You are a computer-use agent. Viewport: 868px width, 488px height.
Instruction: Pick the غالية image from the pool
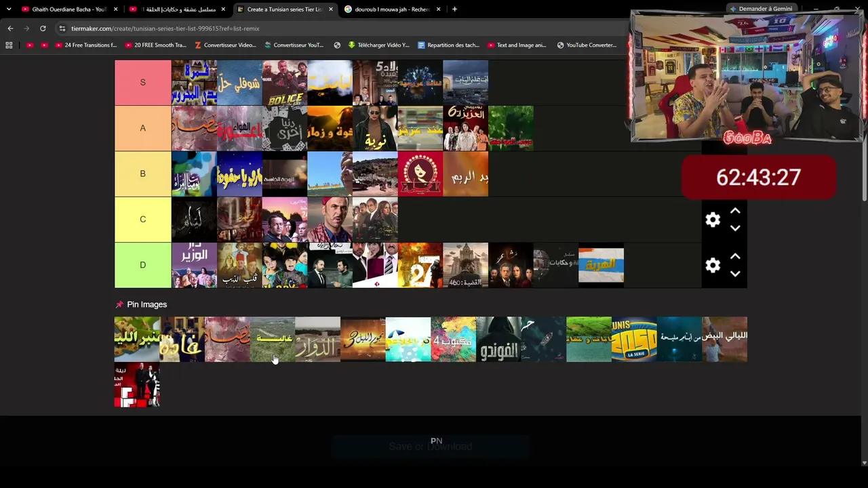point(273,340)
